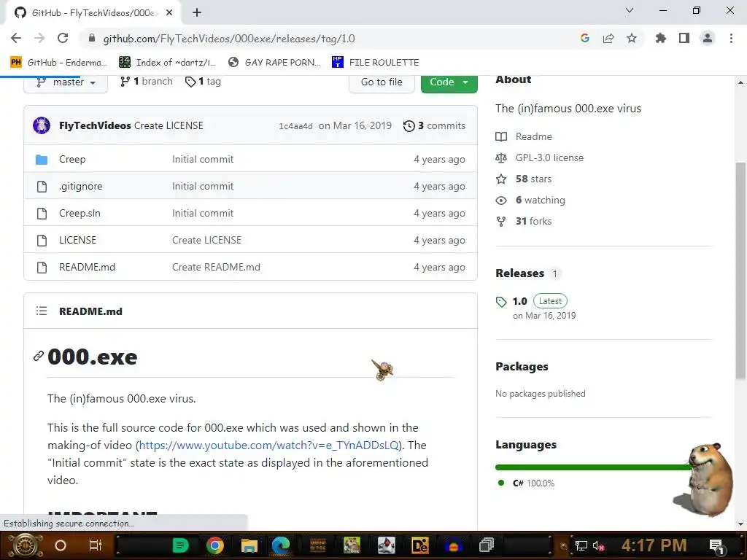The image size is (747, 560).
Task: Click the Go to file button
Action: [x=382, y=82]
